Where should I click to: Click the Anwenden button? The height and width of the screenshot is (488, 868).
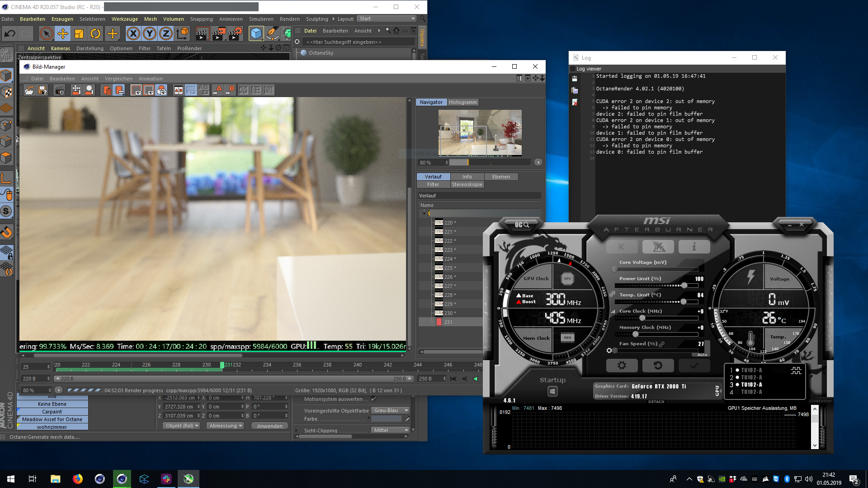click(270, 426)
